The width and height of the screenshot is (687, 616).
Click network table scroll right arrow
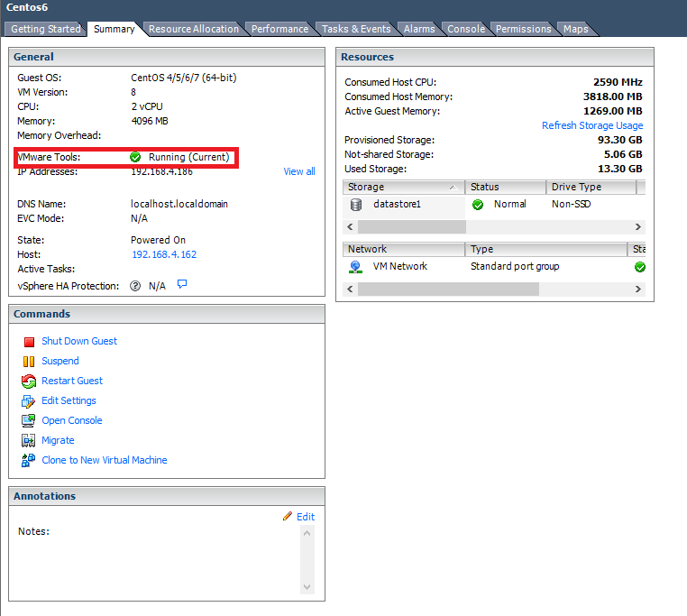point(638,289)
